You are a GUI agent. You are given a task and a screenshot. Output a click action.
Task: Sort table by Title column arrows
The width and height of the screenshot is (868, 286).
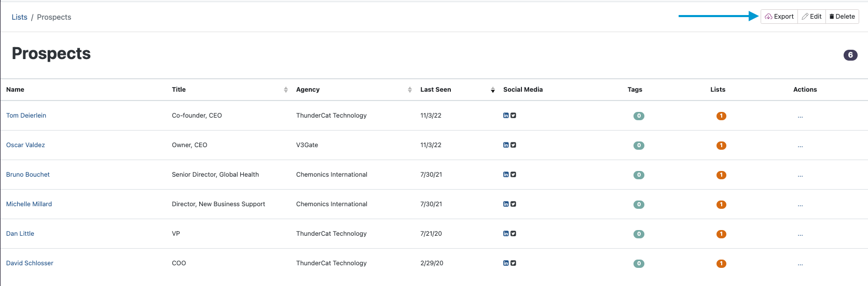(286, 90)
